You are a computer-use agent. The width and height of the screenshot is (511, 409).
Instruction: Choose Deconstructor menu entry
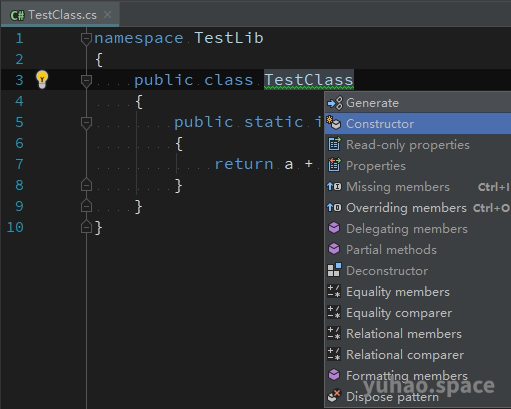pos(418,271)
